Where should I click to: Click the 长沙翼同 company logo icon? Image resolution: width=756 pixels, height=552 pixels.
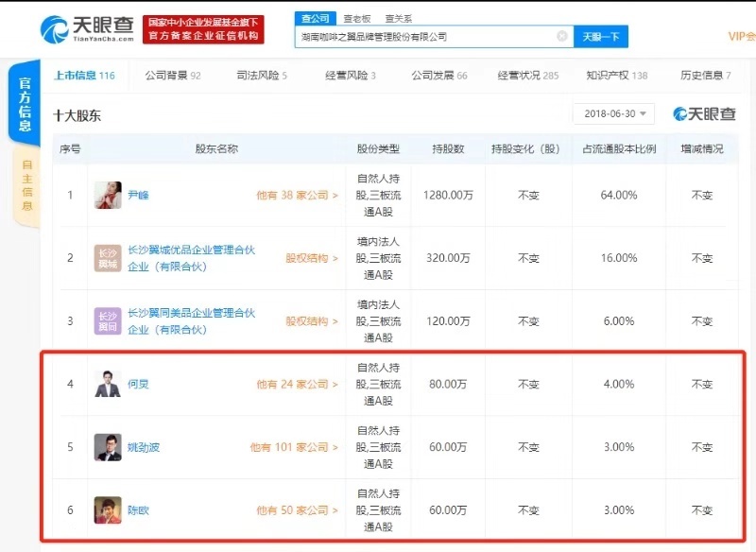pos(108,321)
